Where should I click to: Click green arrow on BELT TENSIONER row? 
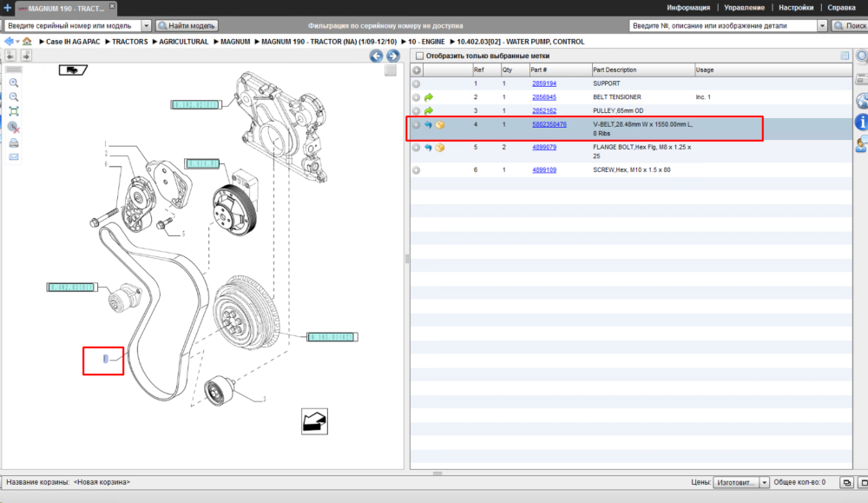(x=429, y=97)
